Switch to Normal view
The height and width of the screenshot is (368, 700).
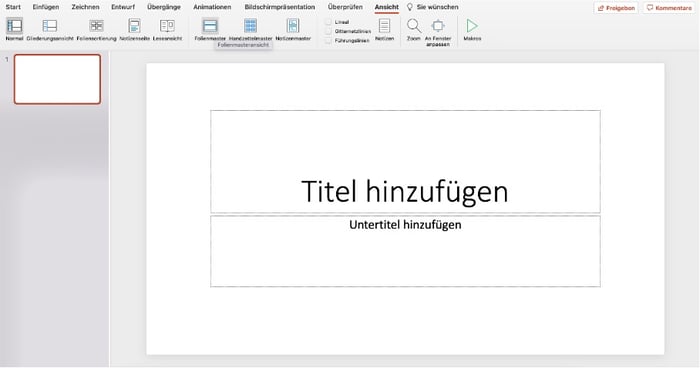(x=14, y=29)
